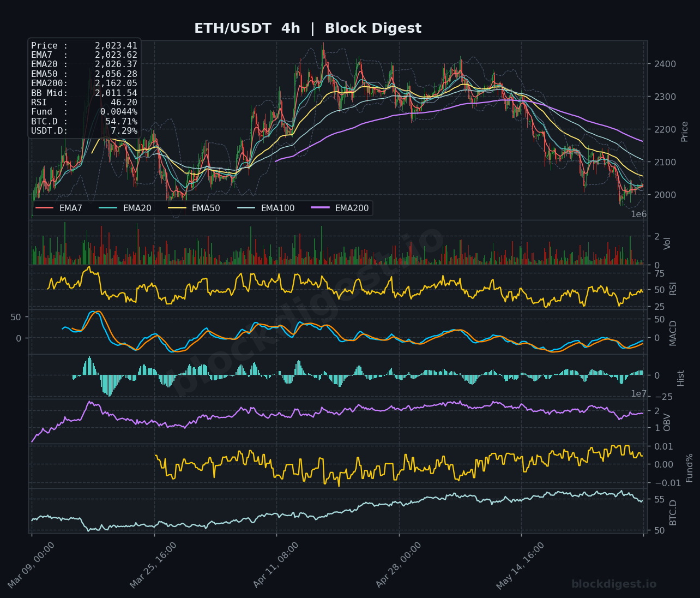
Task: Click the Apr 28, 00:00 date label
Action: click(398, 565)
